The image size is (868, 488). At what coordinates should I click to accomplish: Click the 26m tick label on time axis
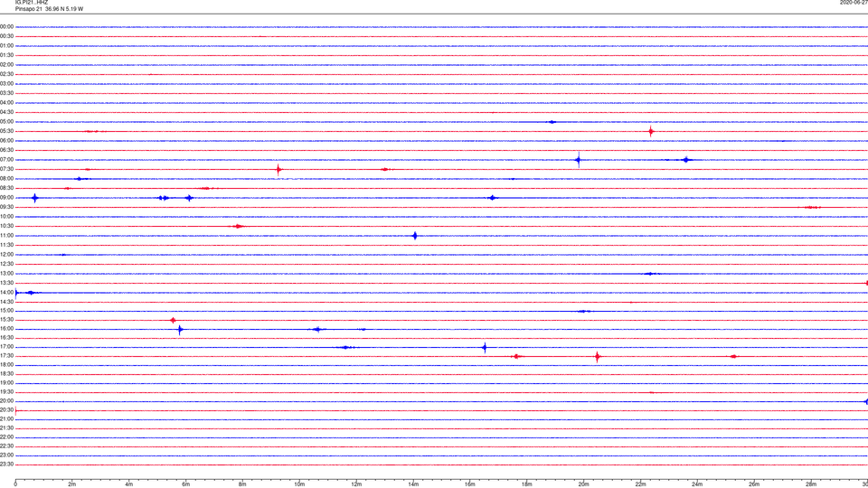pyautogui.click(x=754, y=484)
